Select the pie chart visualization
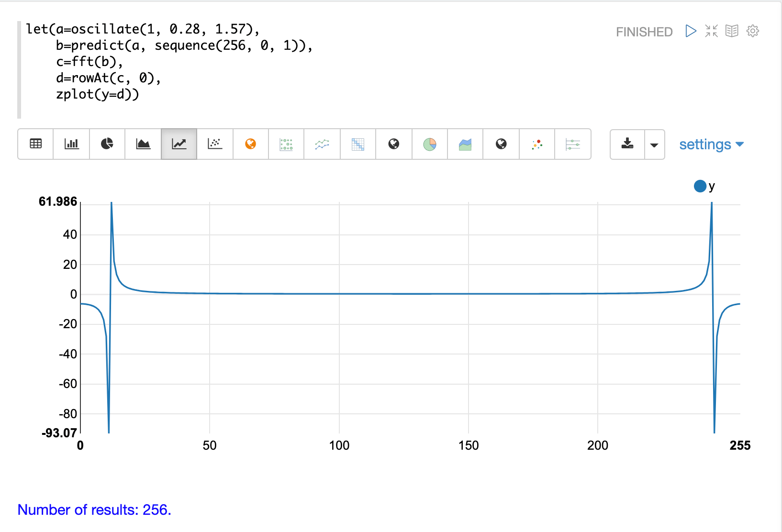 click(x=107, y=144)
